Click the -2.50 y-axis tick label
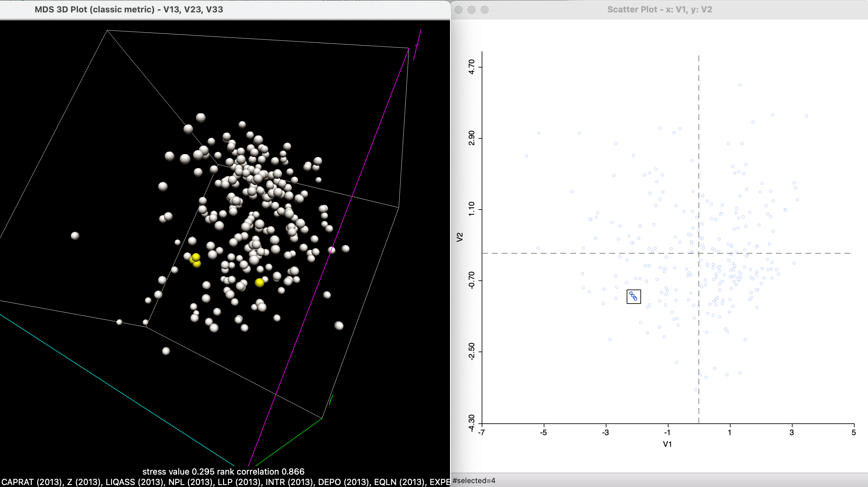This screenshot has width=868, height=487. coord(472,352)
